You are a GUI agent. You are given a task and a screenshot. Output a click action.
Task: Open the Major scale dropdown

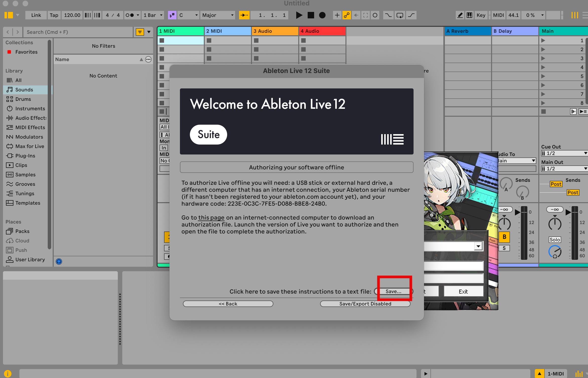coord(218,15)
